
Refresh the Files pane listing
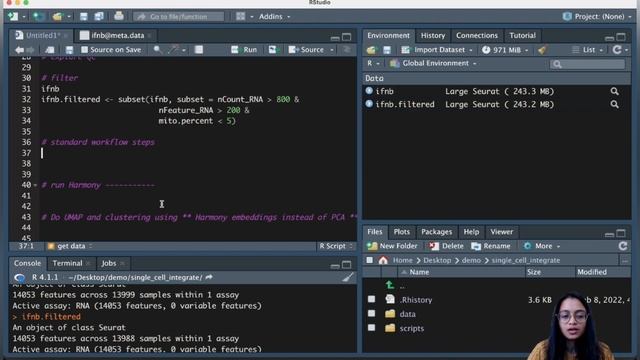623,246
